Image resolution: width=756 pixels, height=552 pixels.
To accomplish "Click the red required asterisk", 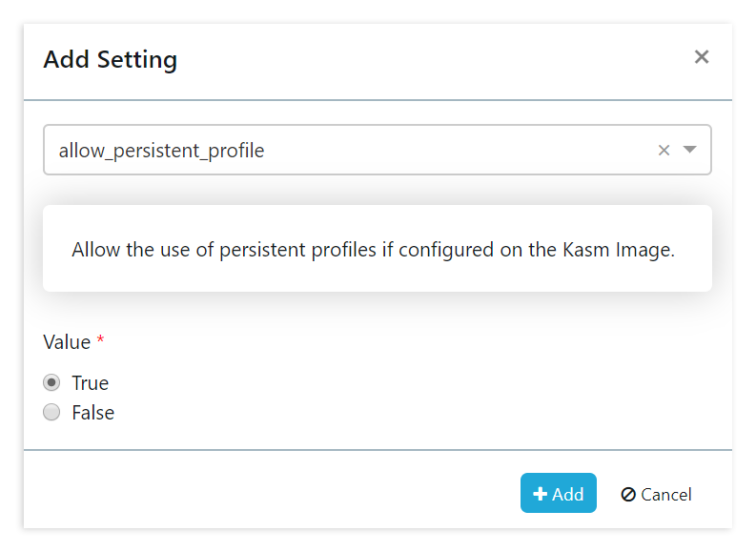I will (x=101, y=340).
